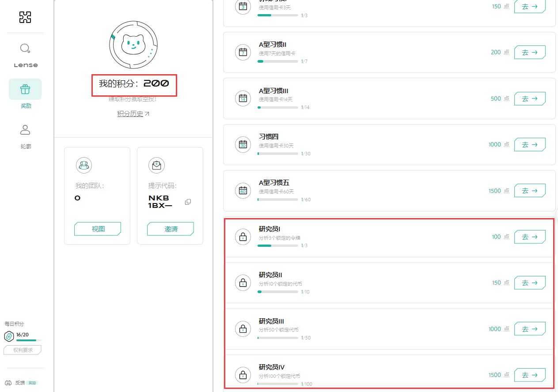Screen dimensions: 558x392
Task: Click 去 button for A型习惯II
Action: pyautogui.click(x=529, y=52)
